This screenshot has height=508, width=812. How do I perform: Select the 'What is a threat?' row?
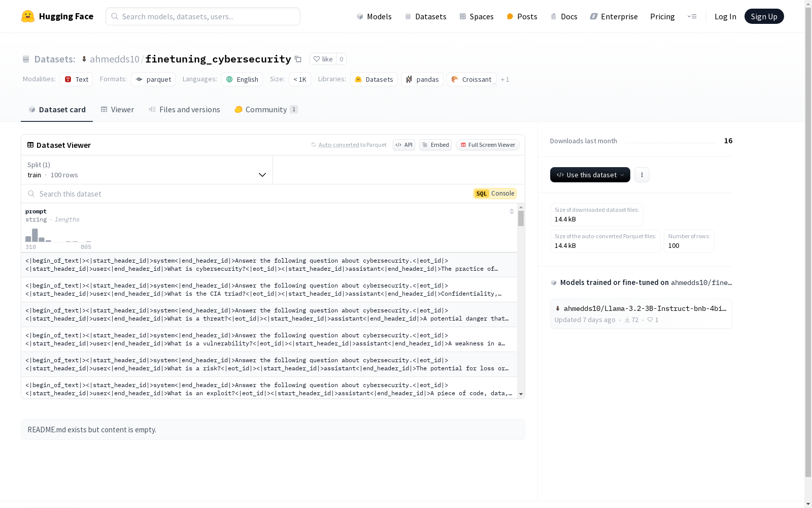tap(269, 314)
